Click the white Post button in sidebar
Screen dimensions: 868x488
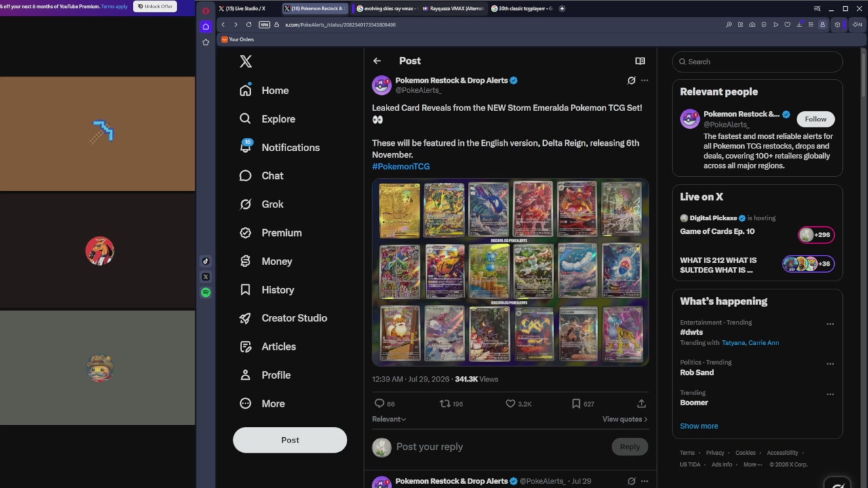[290, 440]
